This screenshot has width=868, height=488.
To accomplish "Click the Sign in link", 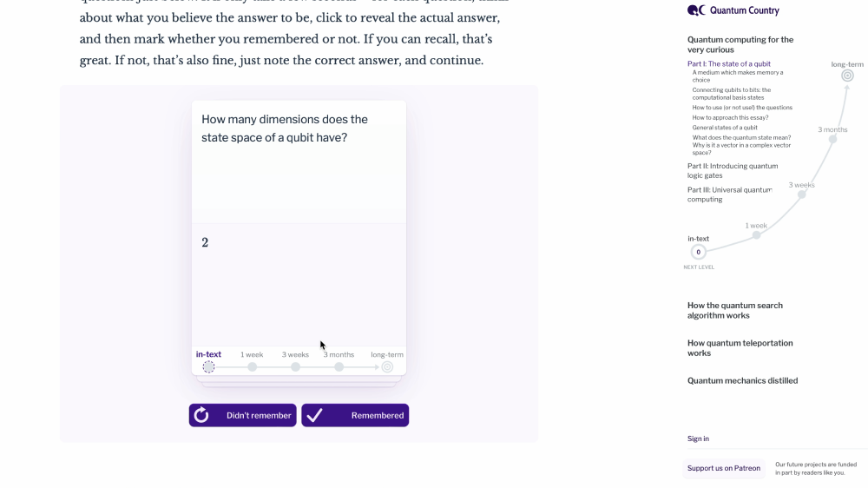I will (698, 439).
